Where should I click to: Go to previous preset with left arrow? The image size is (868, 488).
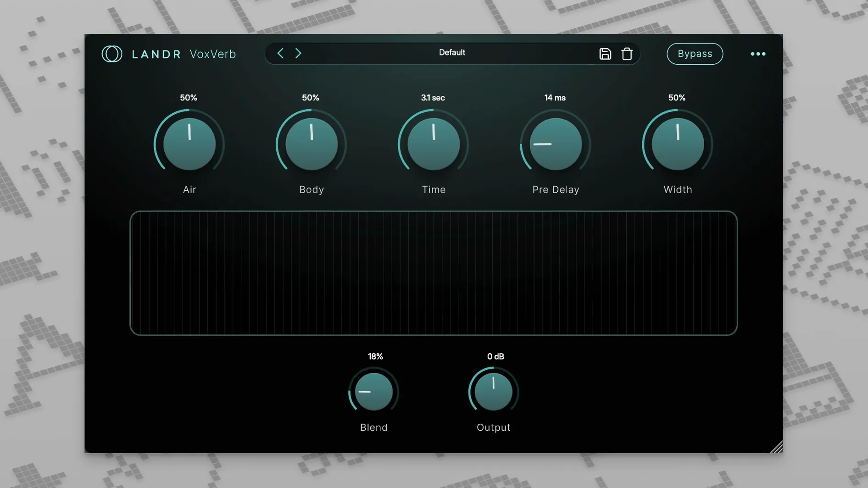280,53
